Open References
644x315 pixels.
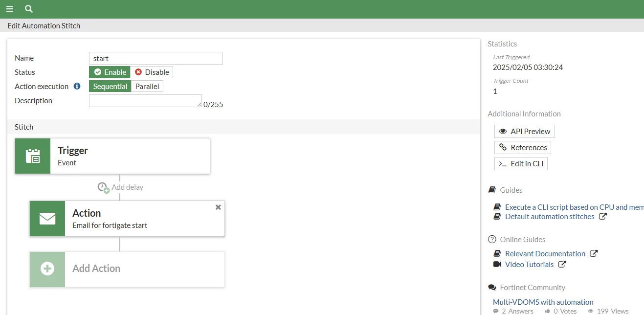pyautogui.click(x=523, y=147)
